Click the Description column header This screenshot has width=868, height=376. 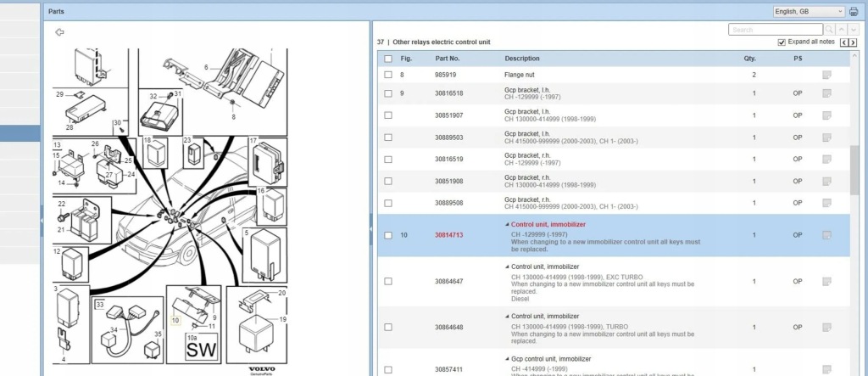(x=522, y=59)
